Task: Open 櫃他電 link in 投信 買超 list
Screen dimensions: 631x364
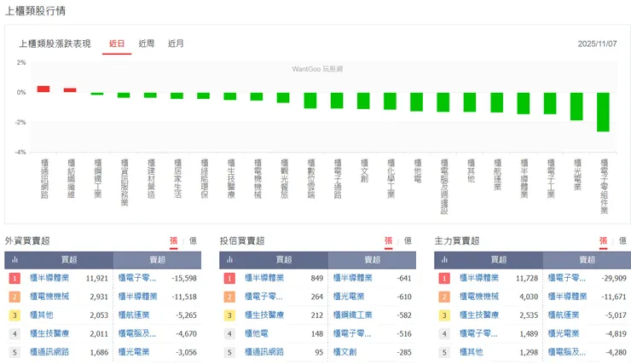Action: point(257,333)
